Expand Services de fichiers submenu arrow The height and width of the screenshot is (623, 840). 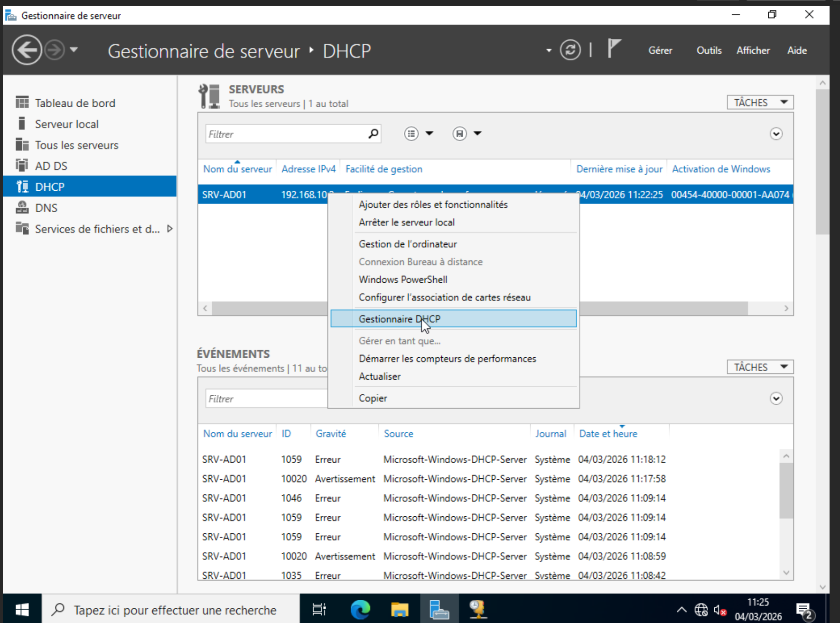coord(170,229)
